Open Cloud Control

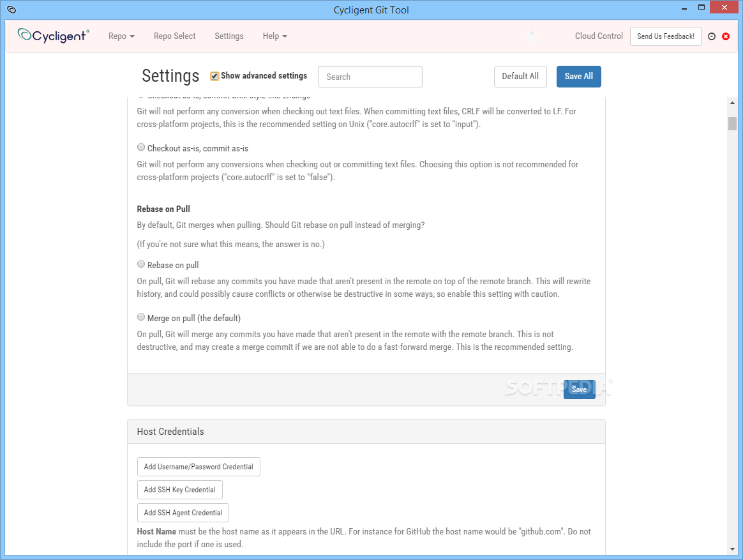[599, 36]
